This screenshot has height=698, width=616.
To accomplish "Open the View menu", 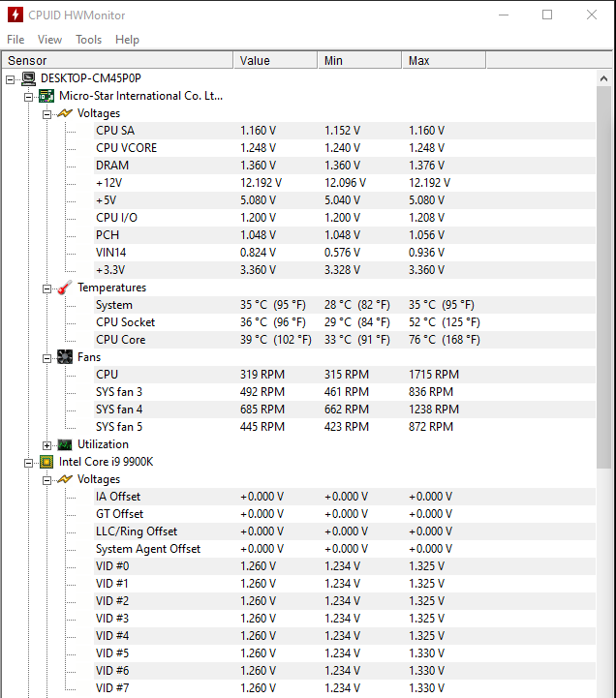I will tap(49, 40).
